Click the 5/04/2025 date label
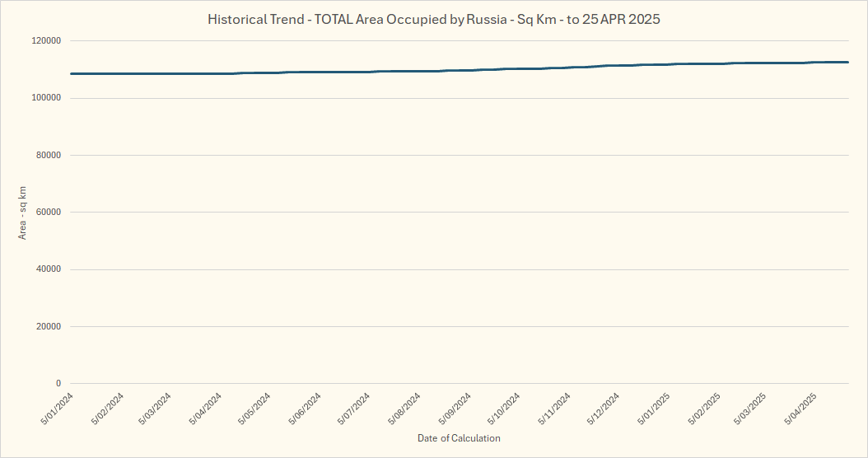 coord(802,409)
